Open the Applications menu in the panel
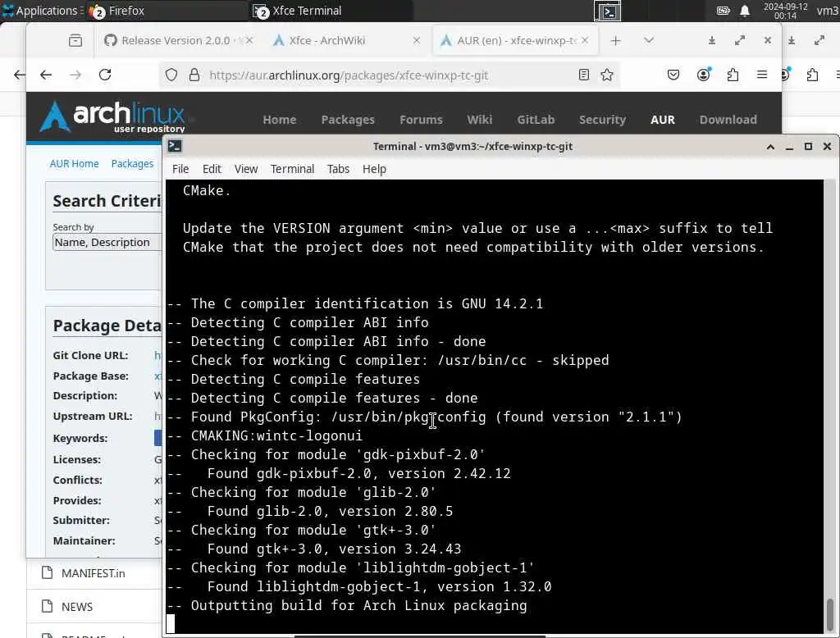The height and width of the screenshot is (638, 840). (41, 11)
